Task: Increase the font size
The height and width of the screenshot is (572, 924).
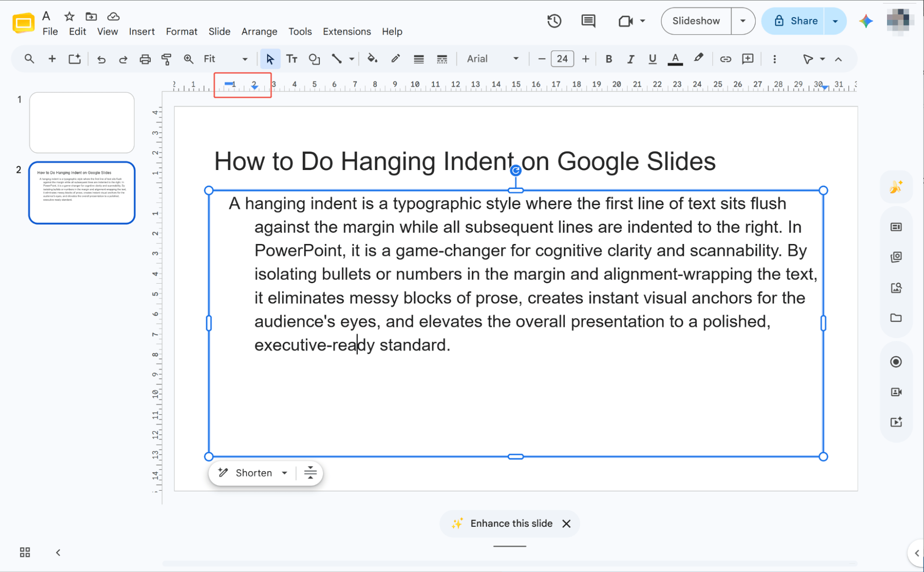Action: pos(586,59)
